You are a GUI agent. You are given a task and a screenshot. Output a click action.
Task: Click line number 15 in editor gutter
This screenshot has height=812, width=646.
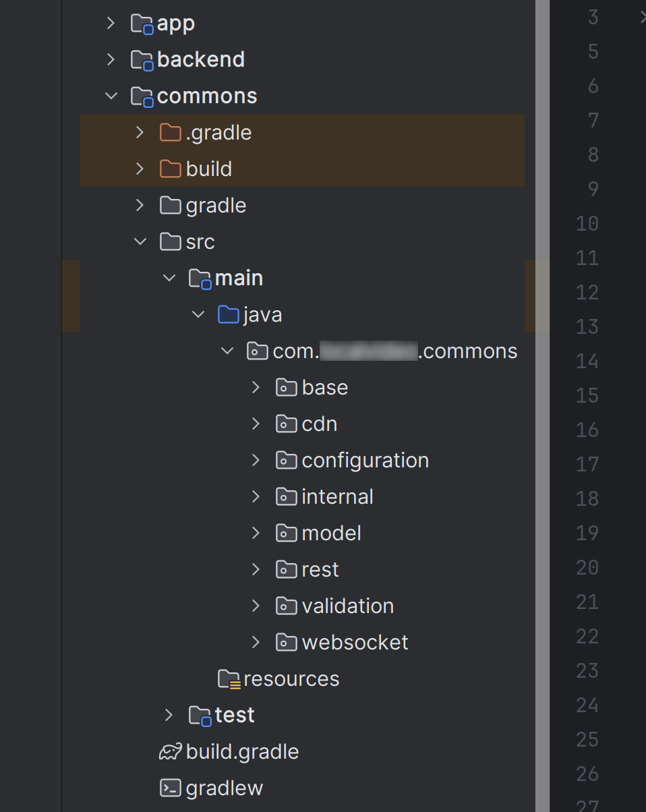[x=587, y=395]
